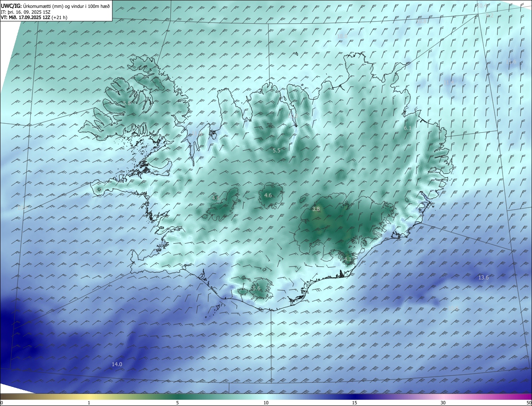Click the 5 tick on the color scale
Screen dimensions: 532x406
coord(177,403)
